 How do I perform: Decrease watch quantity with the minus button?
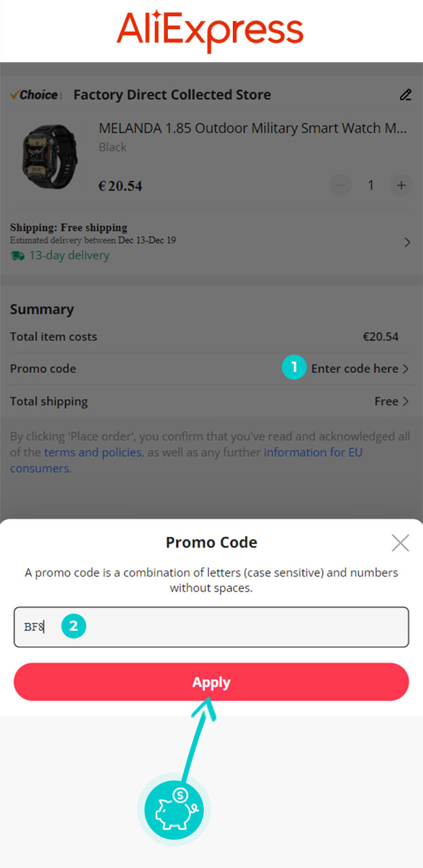[340, 185]
